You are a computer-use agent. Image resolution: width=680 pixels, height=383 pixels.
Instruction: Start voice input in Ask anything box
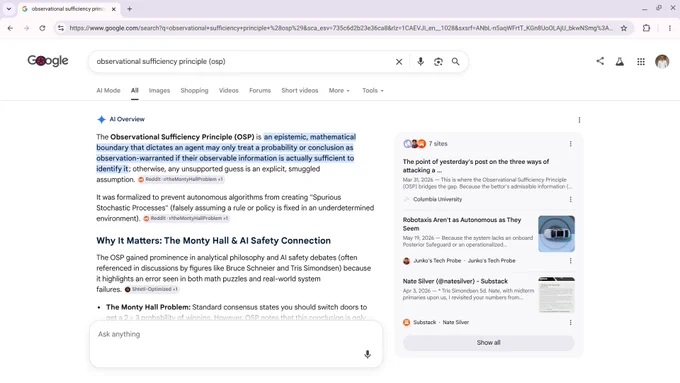click(367, 354)
